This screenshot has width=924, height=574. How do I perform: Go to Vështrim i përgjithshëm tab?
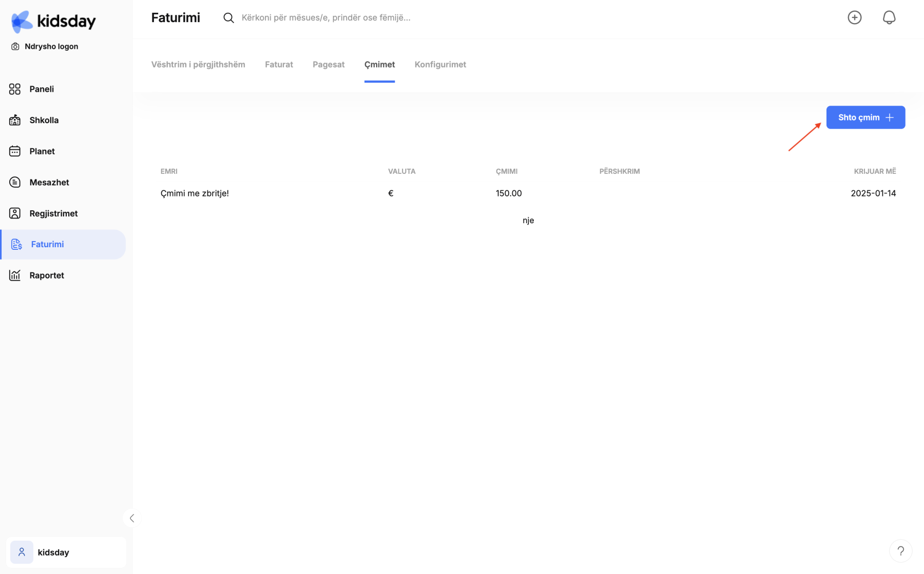198,65
